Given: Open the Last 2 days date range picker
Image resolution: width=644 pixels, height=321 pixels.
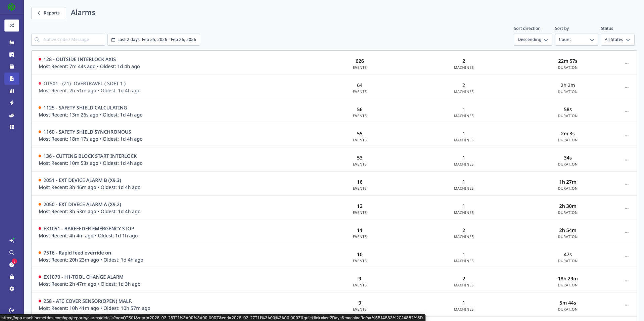Looking at the screenshot, I should [x=154, y=40].
